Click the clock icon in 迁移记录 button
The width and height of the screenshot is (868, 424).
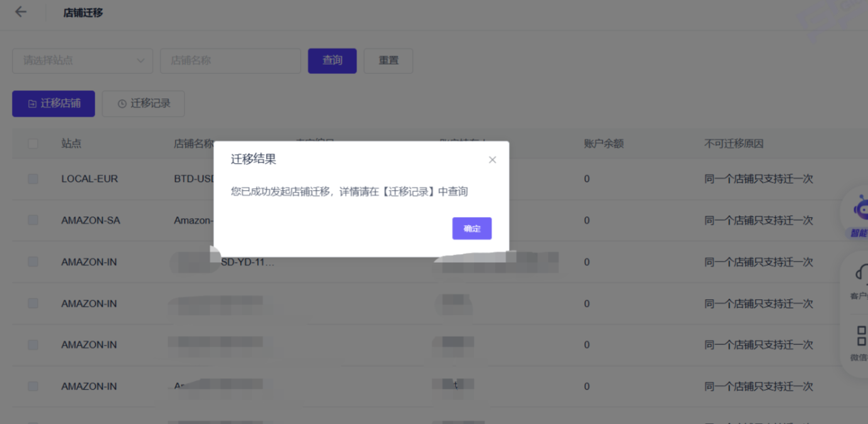tap(122, 103)
